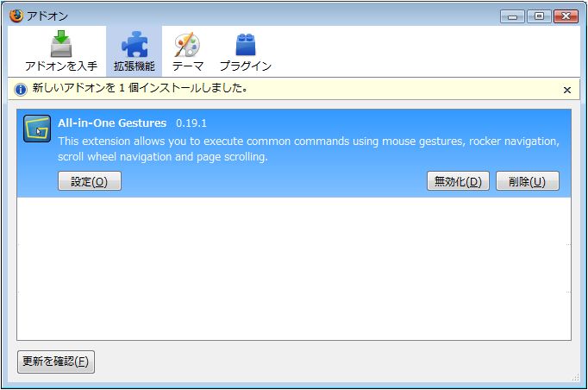
Task: Click the notification message about one installed add-on
Action: 140,88
